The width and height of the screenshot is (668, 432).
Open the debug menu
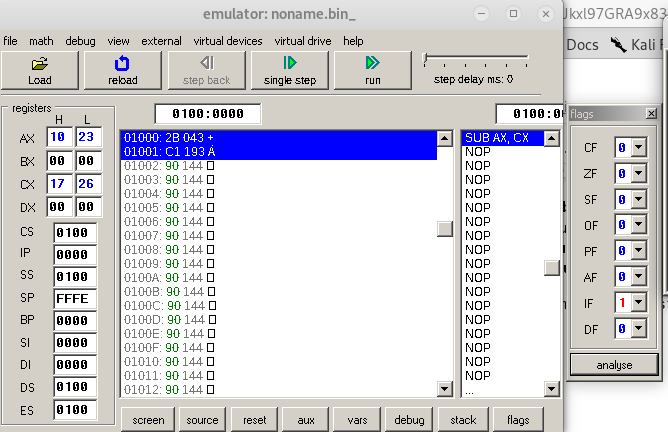[81, 41]
